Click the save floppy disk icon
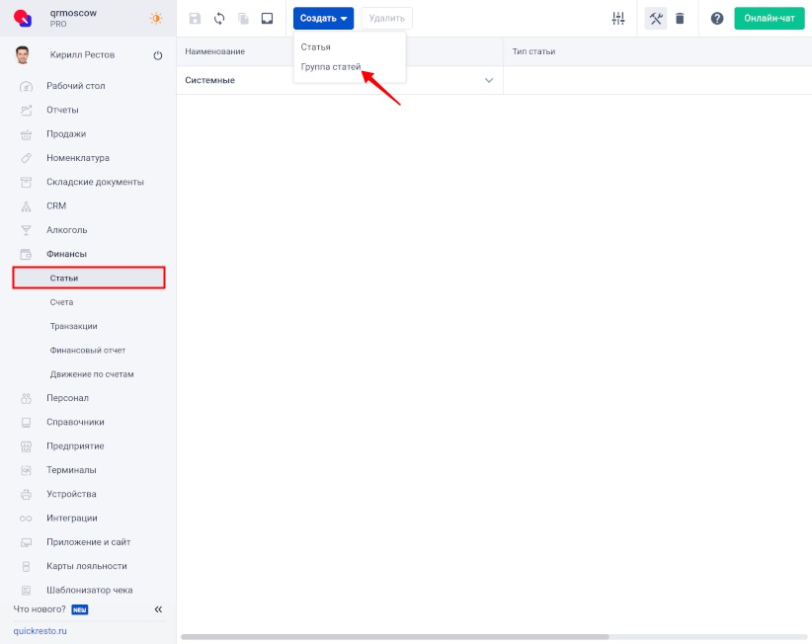Screen dimensions: 812x644 [x=195, y=19]
